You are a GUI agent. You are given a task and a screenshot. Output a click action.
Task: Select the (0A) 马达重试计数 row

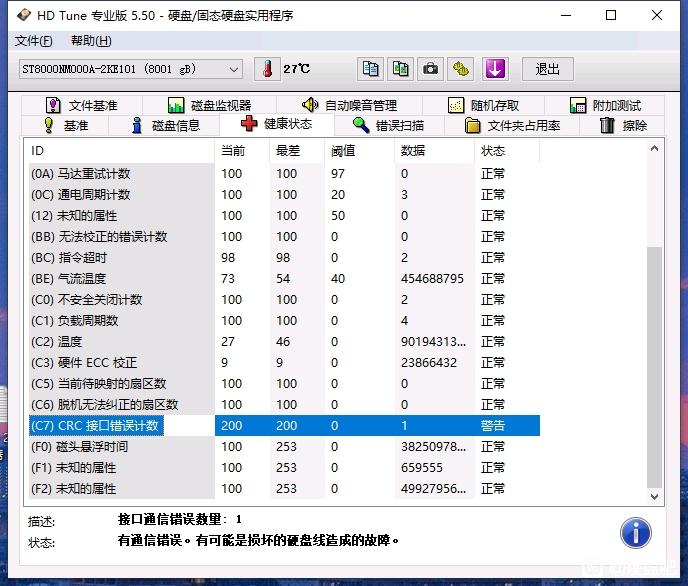(x=284, y=174)
